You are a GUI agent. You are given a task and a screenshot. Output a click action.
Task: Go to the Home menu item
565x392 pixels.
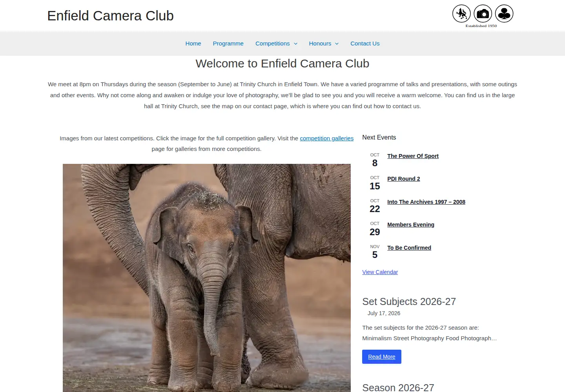point(193,44)
